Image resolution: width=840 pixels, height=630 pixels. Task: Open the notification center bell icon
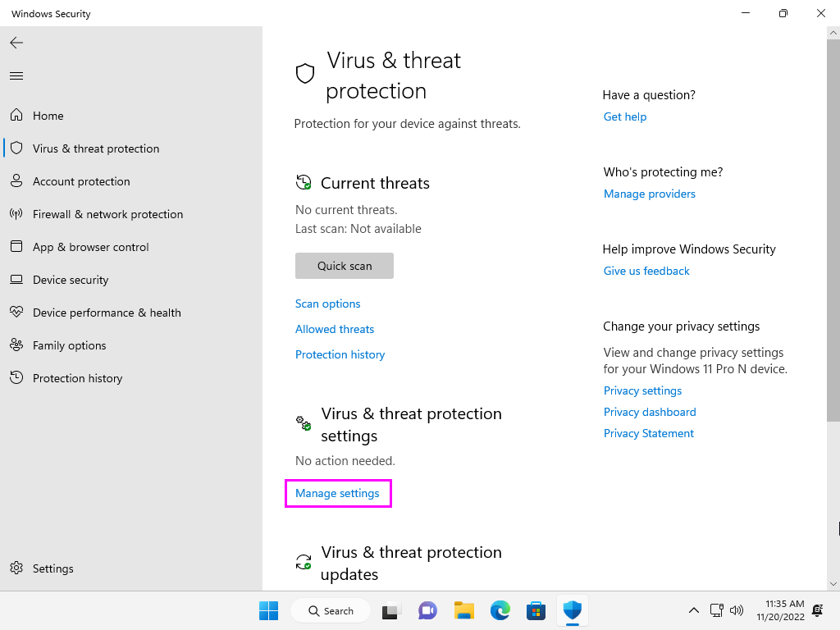tap(818, 610)
